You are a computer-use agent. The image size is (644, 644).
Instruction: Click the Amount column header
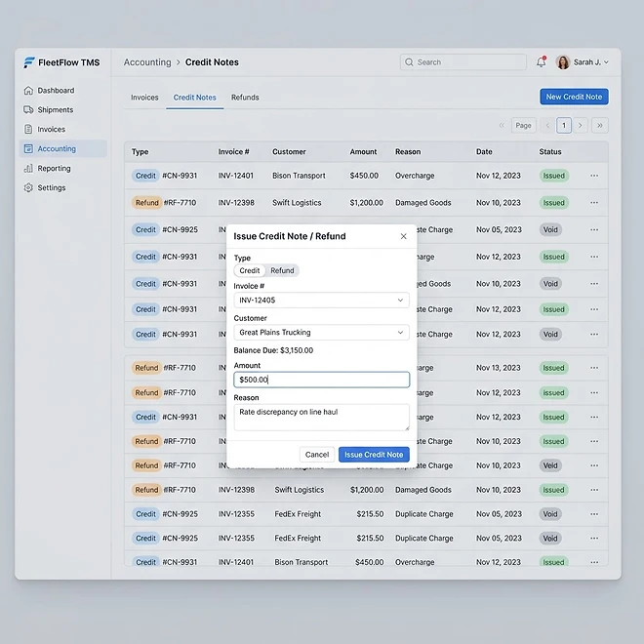363,152
